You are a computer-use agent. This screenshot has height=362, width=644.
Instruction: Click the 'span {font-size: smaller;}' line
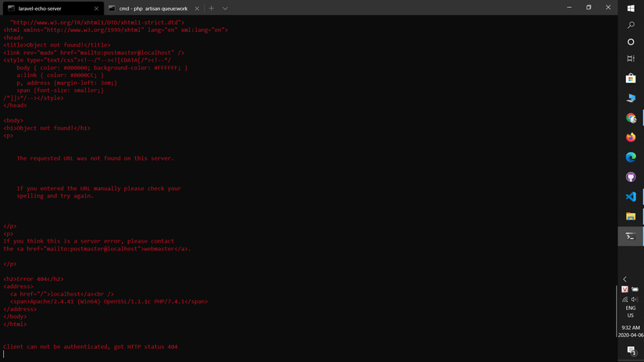[60, 90]
